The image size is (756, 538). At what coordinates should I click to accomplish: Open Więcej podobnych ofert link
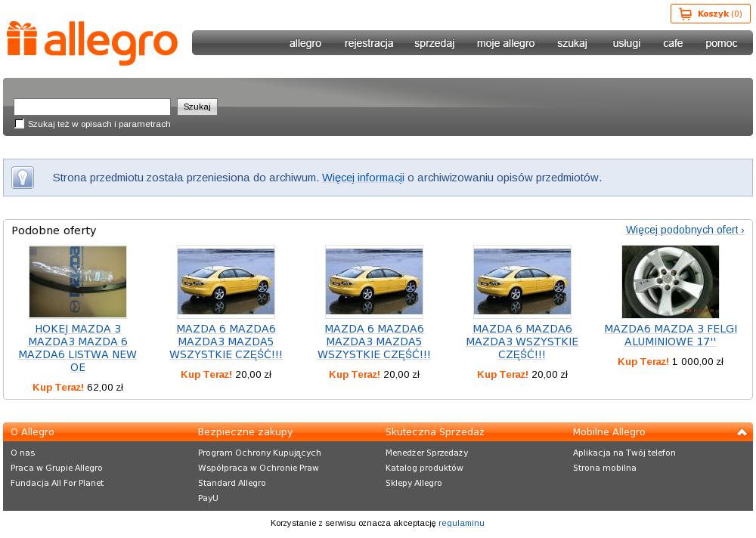685,230
